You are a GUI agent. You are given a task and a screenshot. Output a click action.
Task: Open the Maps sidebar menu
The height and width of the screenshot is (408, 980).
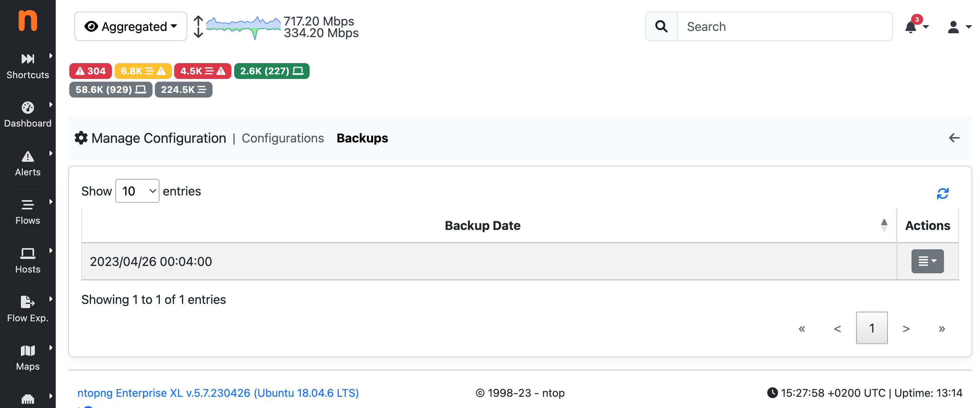point(28,358)
